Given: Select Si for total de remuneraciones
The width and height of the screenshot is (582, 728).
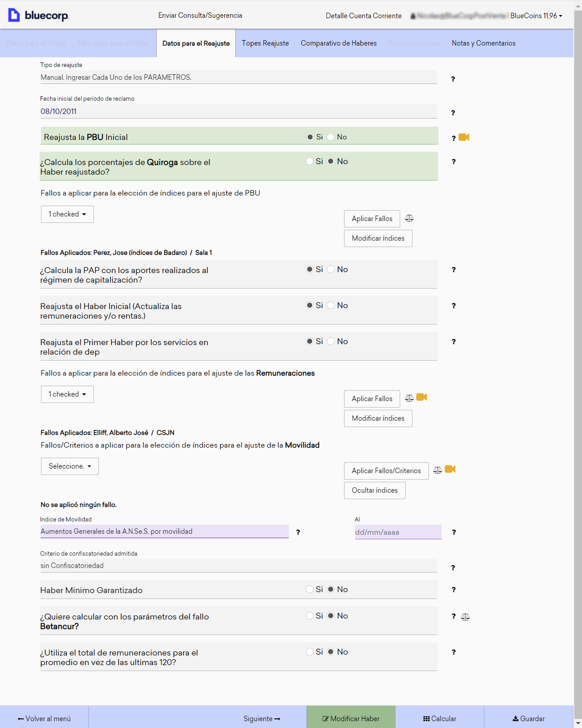Looking at the screenshot, I should [x=310, y=651].
